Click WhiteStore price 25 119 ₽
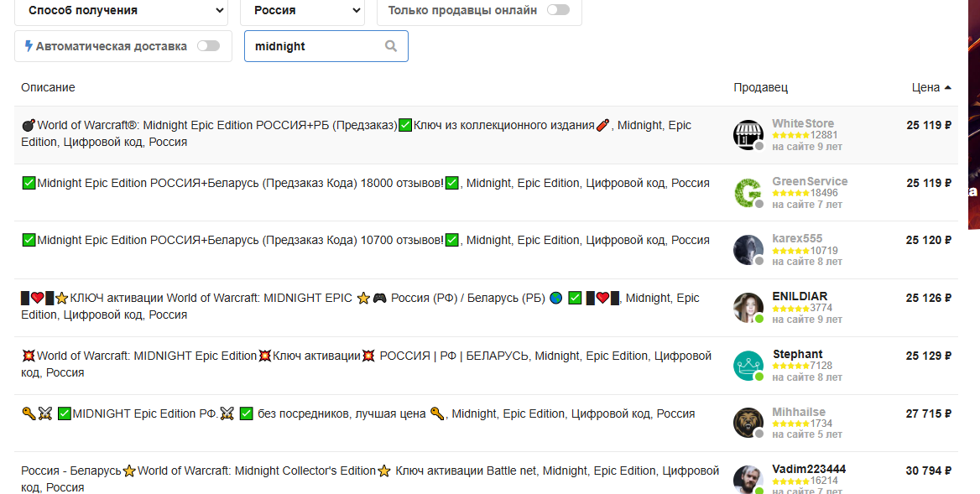The width and height of the screenshot is (980, 494). [x=929, y=125]
